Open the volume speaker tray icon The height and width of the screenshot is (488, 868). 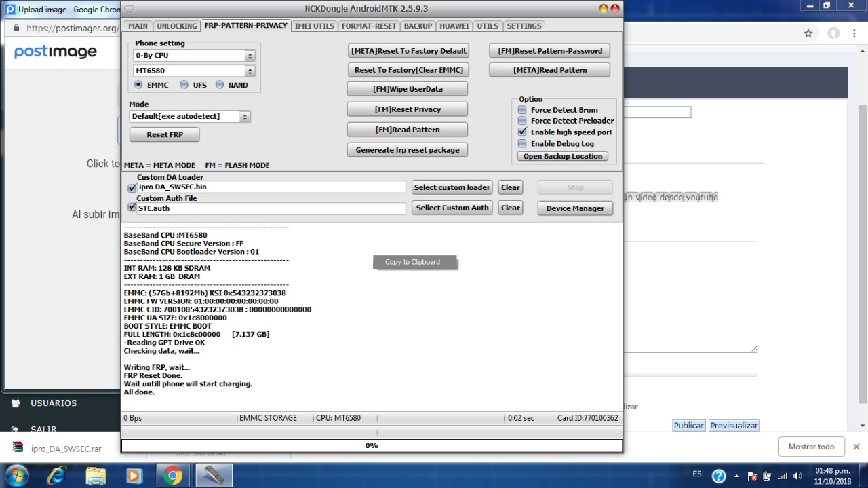(797, 476)
